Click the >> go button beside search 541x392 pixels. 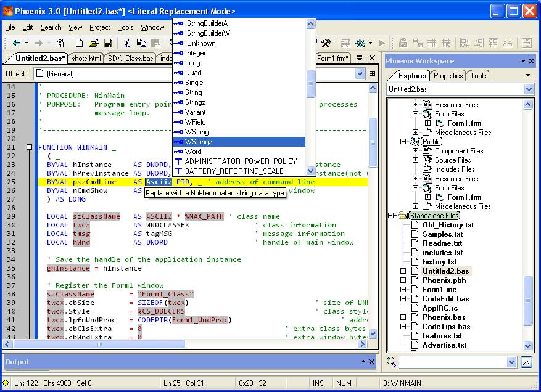pos(526,362)
